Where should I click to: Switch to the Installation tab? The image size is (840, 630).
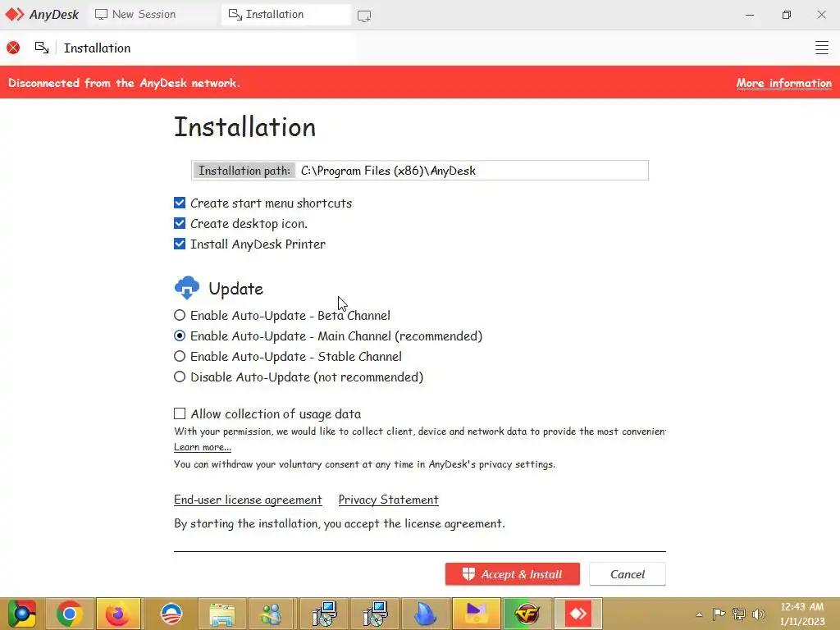(285, 15)
